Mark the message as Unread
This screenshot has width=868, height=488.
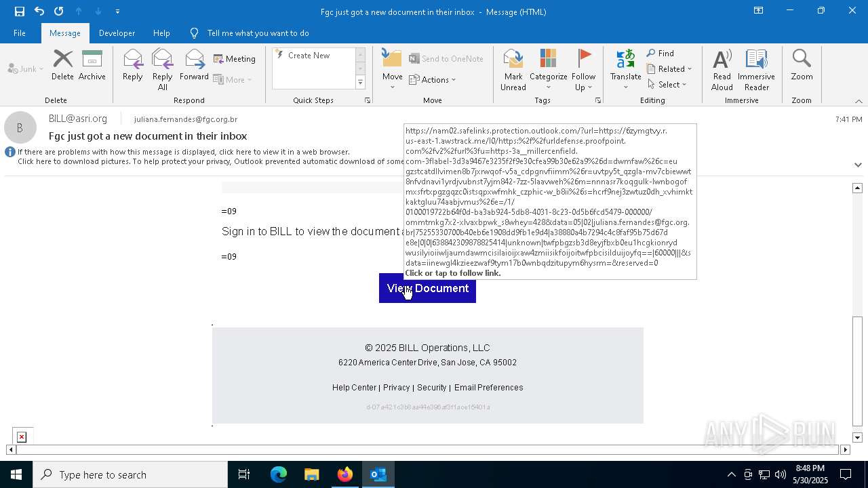click(513, 69)
